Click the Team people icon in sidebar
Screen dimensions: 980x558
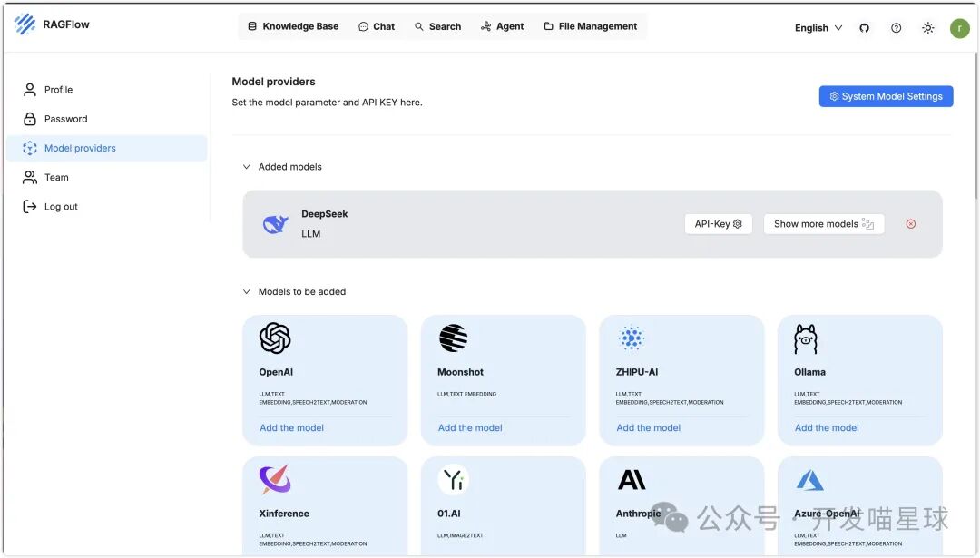30,178
